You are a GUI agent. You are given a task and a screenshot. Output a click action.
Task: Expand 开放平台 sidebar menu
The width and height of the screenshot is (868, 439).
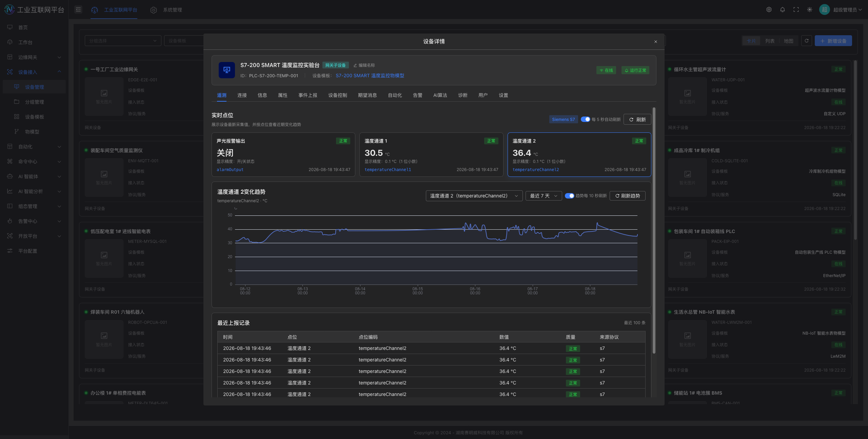pos(34,236)
